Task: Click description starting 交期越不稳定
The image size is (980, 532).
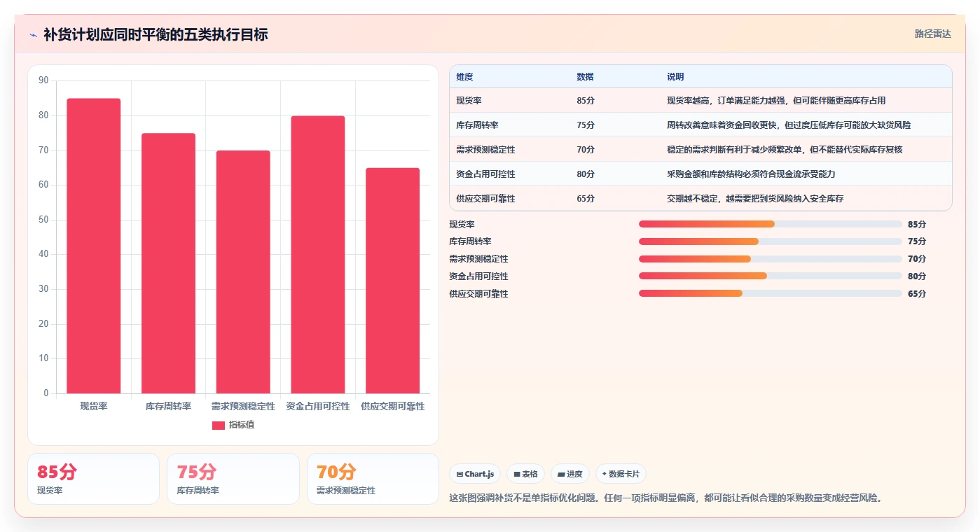Action: click(755, 199)
